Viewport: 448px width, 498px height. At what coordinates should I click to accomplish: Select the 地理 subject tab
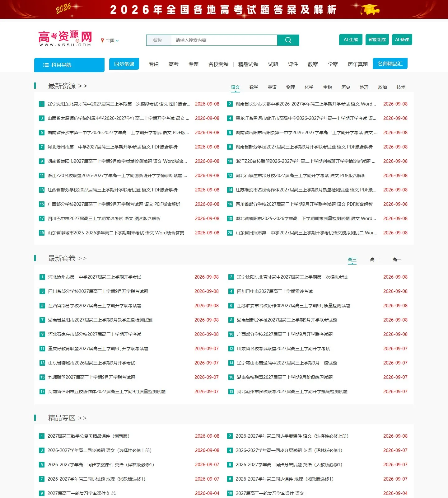coord(364,87)
